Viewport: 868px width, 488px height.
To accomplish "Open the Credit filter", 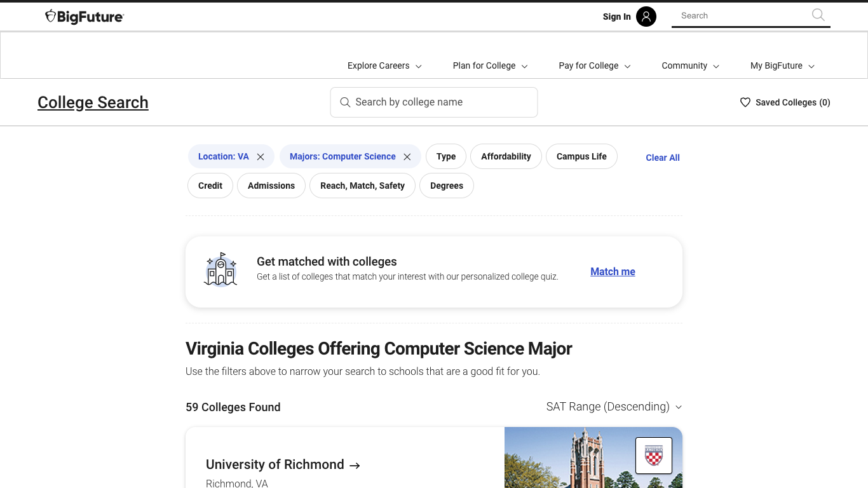I will coord(210,186).
